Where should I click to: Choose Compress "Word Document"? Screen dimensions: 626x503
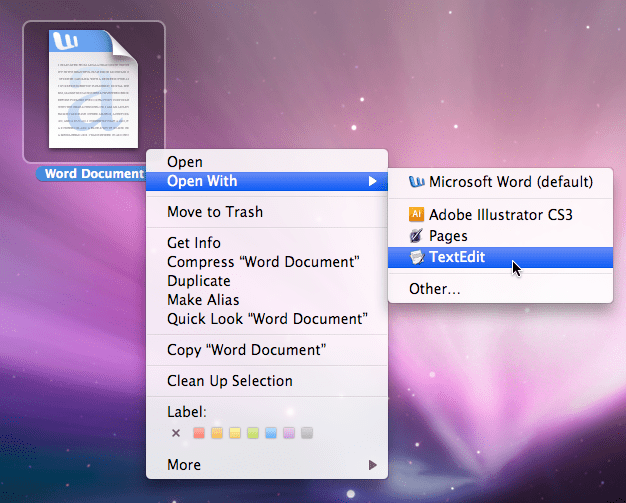(x=267, y=262)
